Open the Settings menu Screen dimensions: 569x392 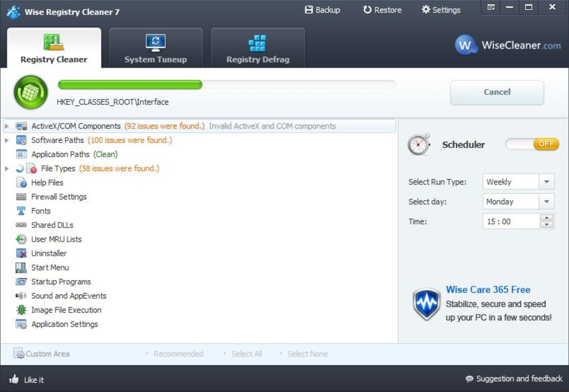441,10
